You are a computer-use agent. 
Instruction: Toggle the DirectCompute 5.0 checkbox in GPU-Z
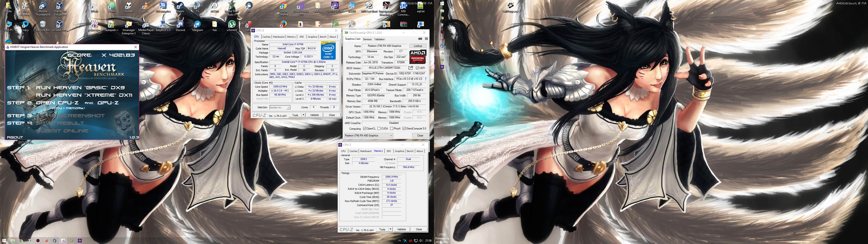tap(404, 128)
